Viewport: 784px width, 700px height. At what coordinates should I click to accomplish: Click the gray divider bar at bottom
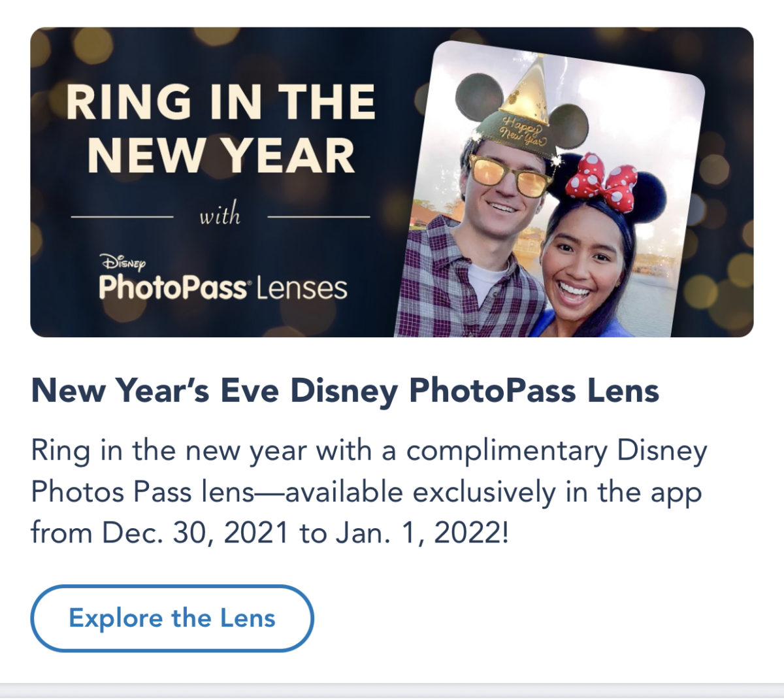pyautogui.click(x=392, y=691)
